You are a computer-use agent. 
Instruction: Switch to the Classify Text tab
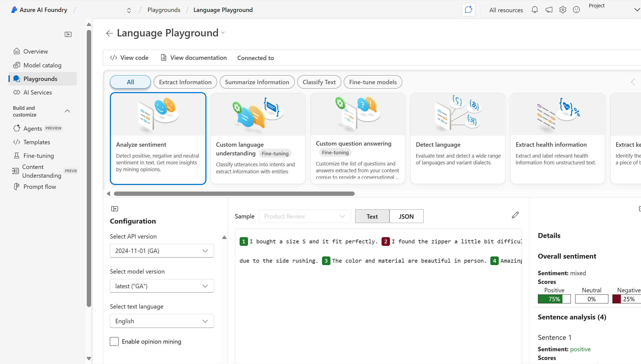(319, 82)
